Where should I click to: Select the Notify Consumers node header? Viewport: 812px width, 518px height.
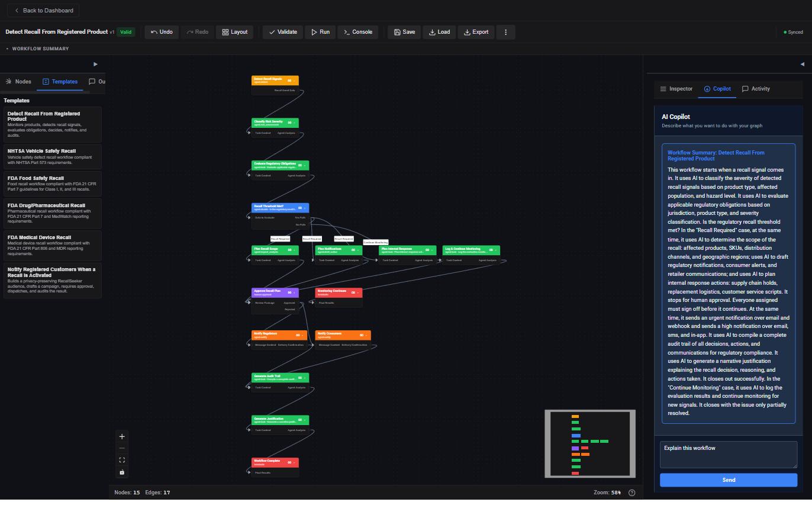(343, 335)
